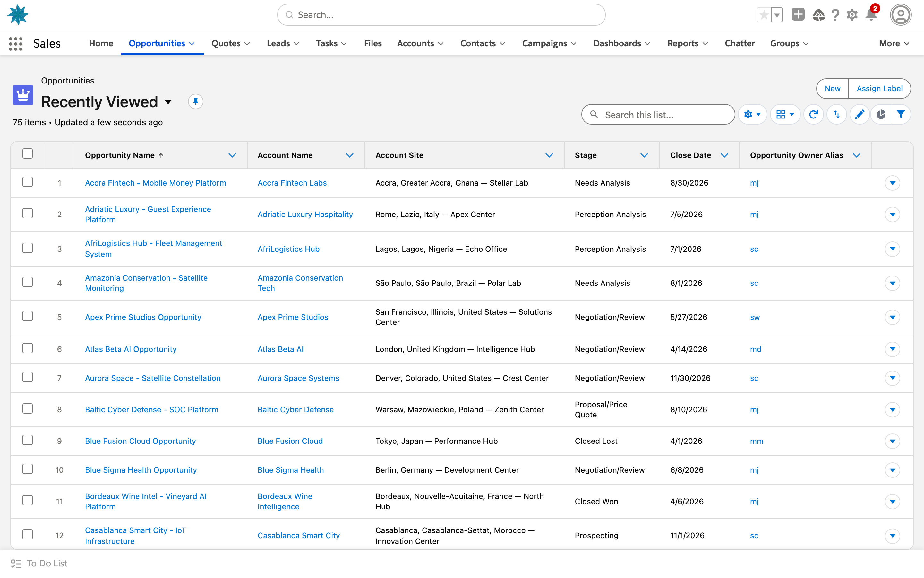
Task: Click the star Favorites icon
Action: [x=764, y=15]
